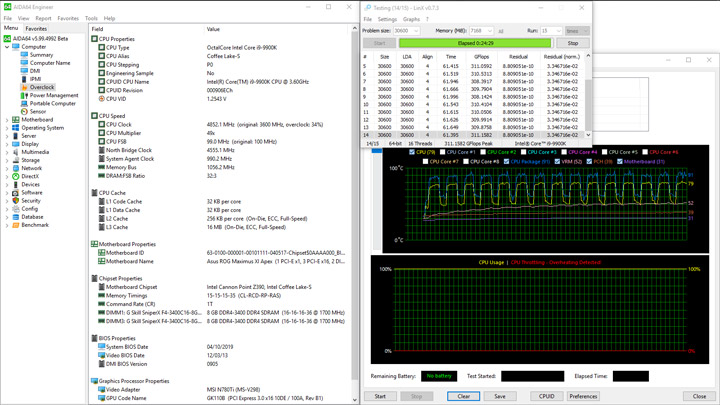Toggle the VRM temperature checkbox
Screen dimensions: 720x405
557,161
